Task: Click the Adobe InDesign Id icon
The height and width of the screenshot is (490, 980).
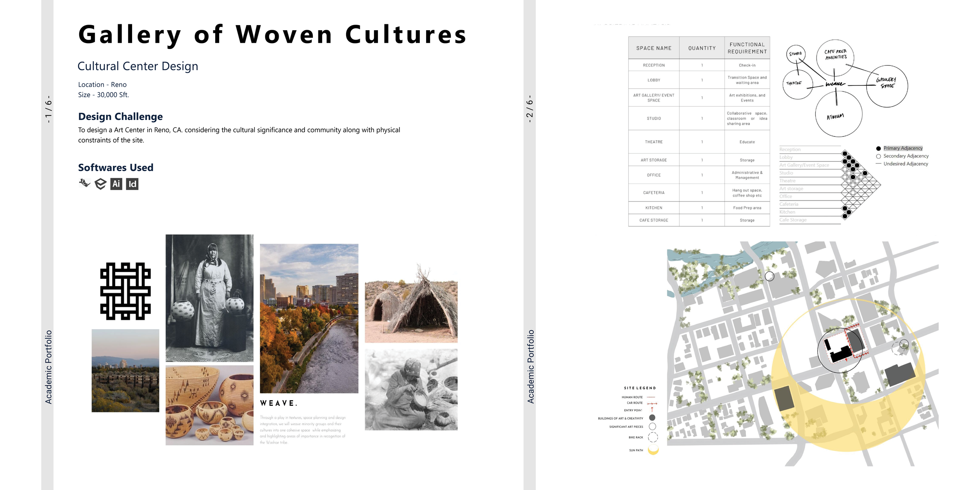Action: [x=132, y=184]
